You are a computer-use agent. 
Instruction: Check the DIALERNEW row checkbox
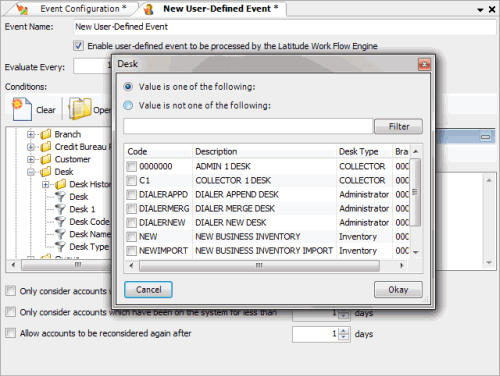tap(132, 222)
